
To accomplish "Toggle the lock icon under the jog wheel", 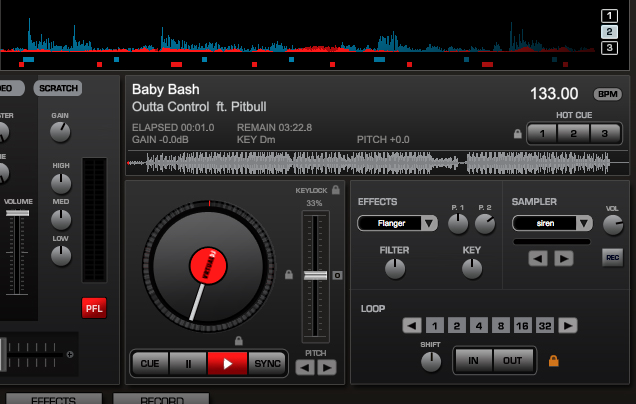I will coord(238,341).
